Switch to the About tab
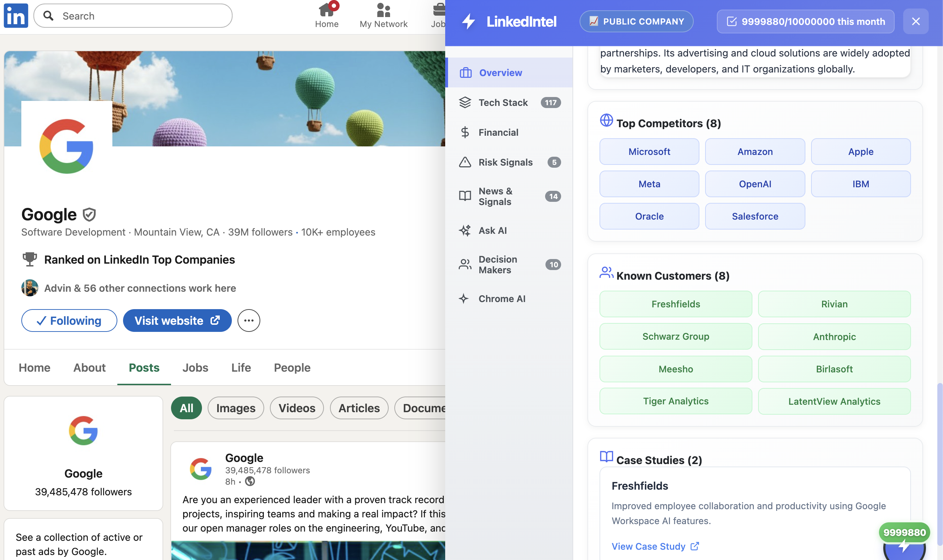This screenshot has width=943, height=560. pos(90,367)
